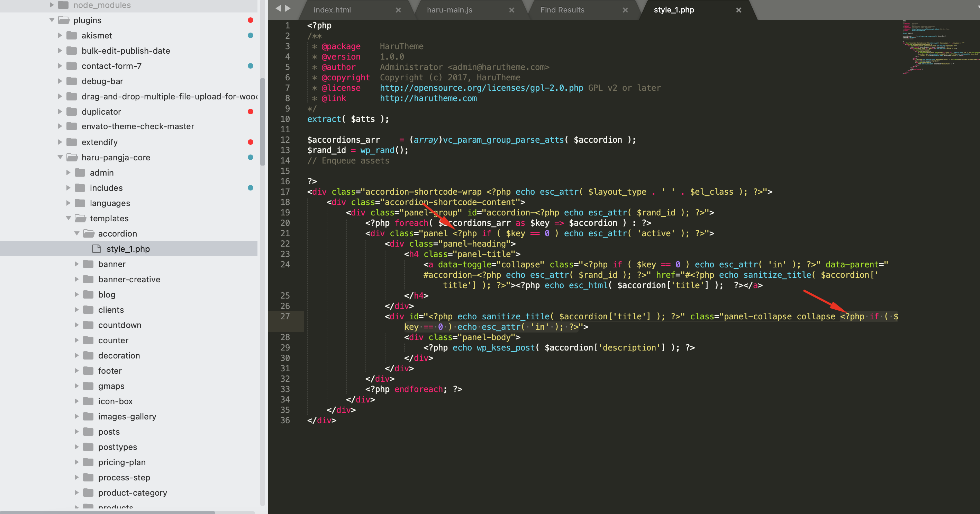
Task: Click the counter folder icon
Action: click(x=88, y=340)
